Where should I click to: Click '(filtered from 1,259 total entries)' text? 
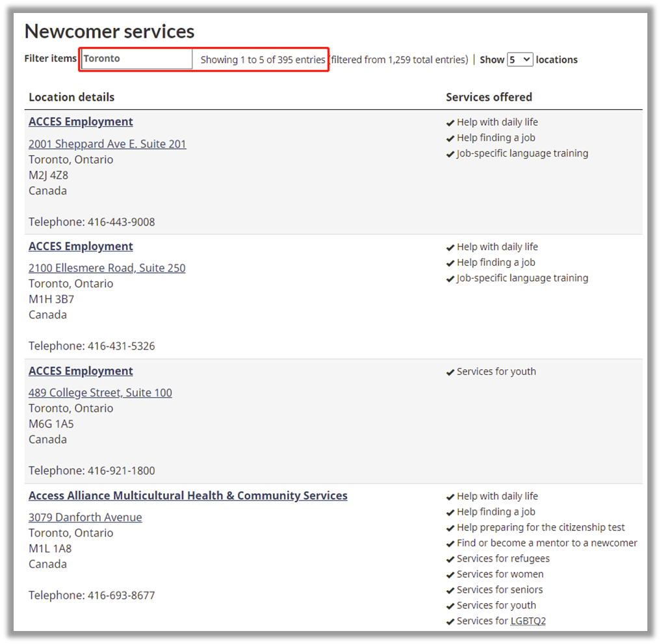tap(398, 60)
